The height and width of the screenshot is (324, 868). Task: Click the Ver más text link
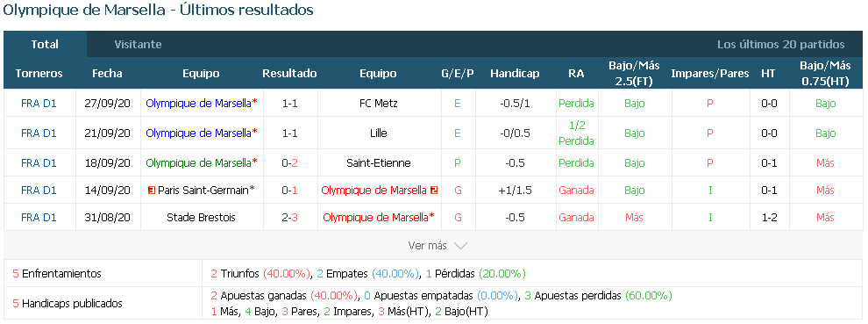pos(427,245)
